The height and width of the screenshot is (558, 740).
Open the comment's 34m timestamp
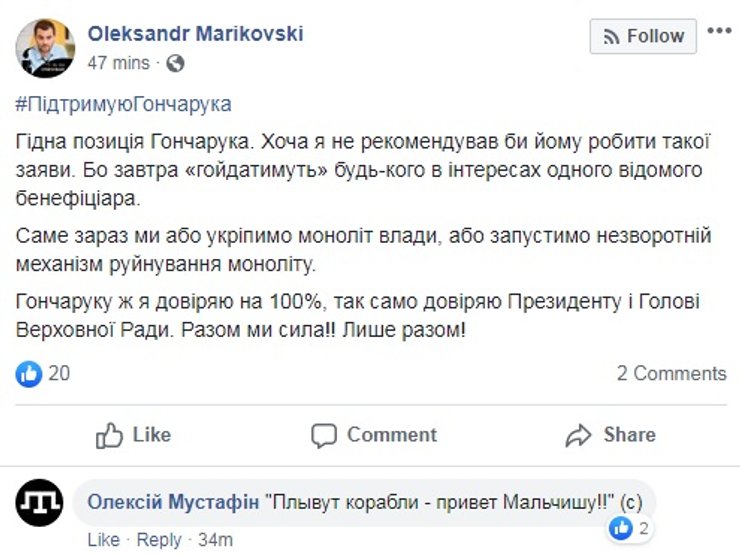coord(214,541)
